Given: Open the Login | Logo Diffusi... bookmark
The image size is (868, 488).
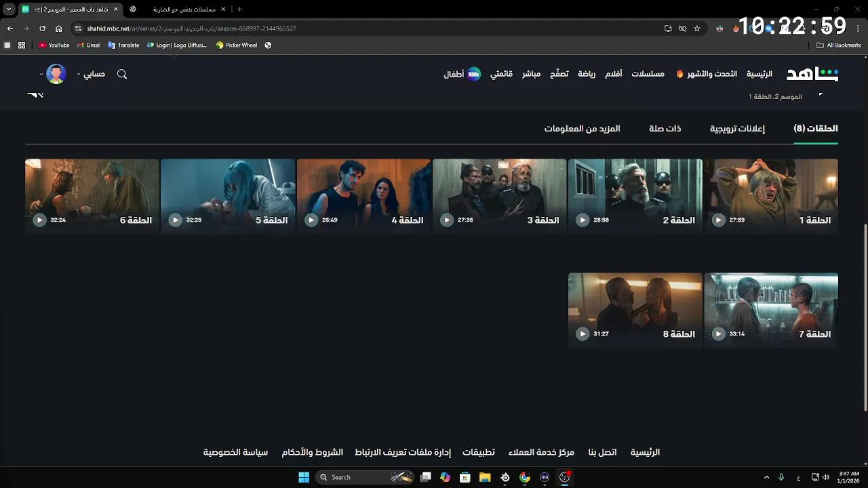Looking at the screenshot, I should pyautogui.click(x=177, y=45).
